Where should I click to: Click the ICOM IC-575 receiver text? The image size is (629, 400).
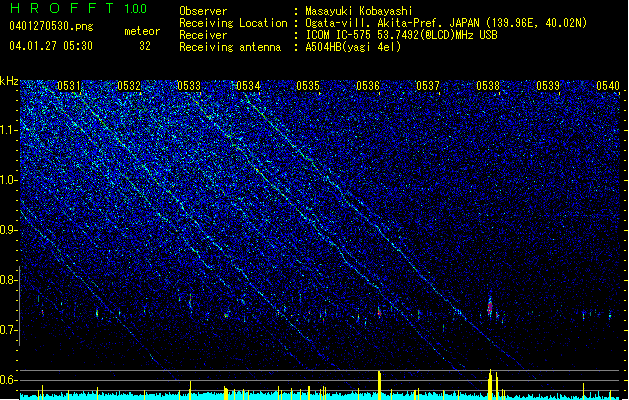tap(401, 35)
